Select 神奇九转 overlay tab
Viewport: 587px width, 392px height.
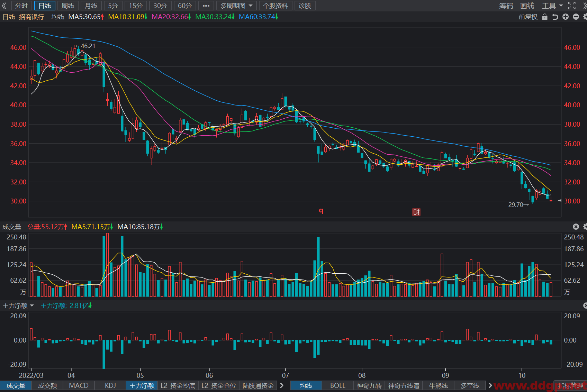[369, 385]
